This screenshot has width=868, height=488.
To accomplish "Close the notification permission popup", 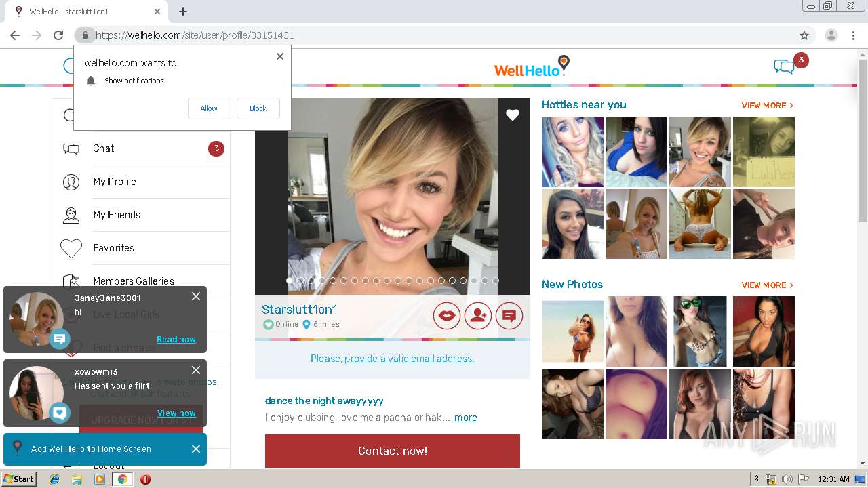I will tap(280, 56).
